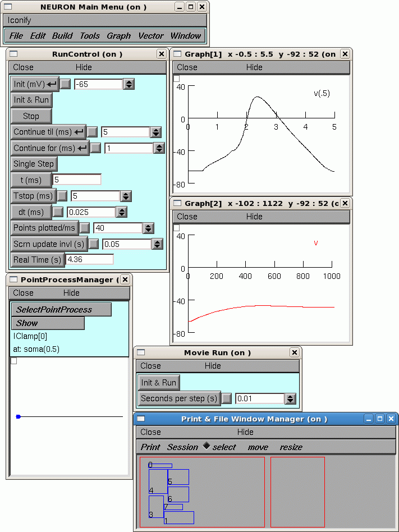399x532 pixels.
Task: Select the 'select' radio mode
Action: pyautogui.click(x=219, y=447)
